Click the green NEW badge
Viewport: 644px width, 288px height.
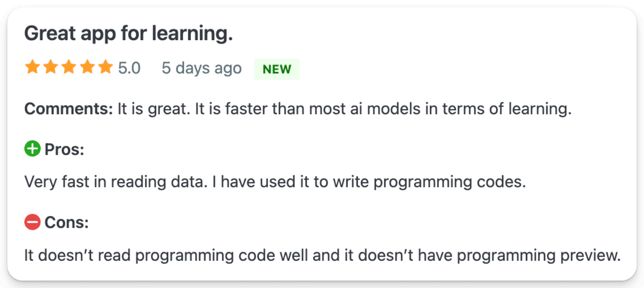point(277,69)
